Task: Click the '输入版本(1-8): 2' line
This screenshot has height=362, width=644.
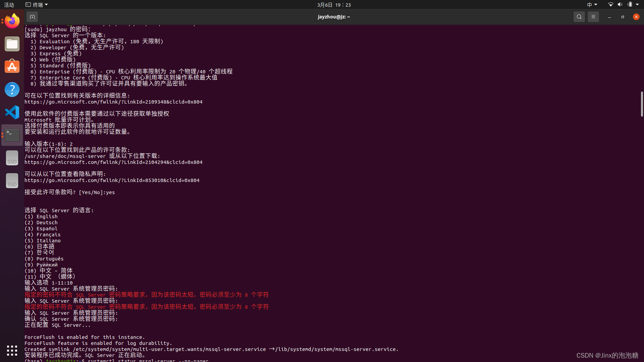Action: (x=49, y=144)
